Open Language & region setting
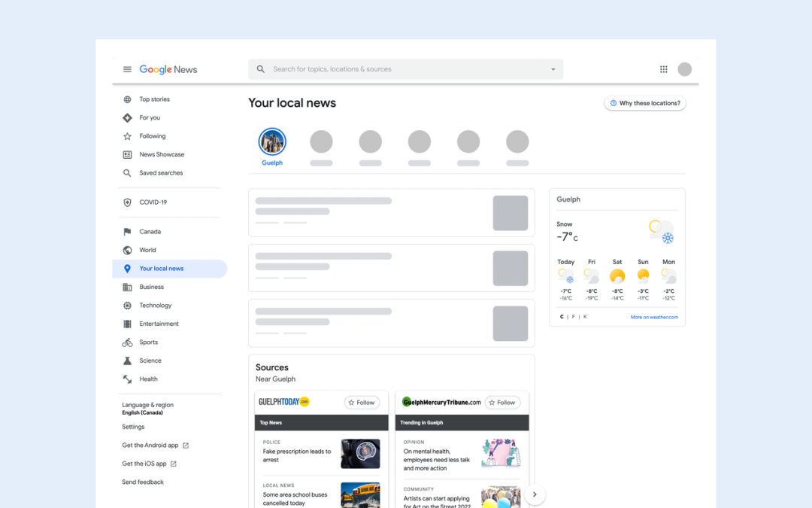The height and width of the screenshot is (508, 812). (x=148, y=409)
